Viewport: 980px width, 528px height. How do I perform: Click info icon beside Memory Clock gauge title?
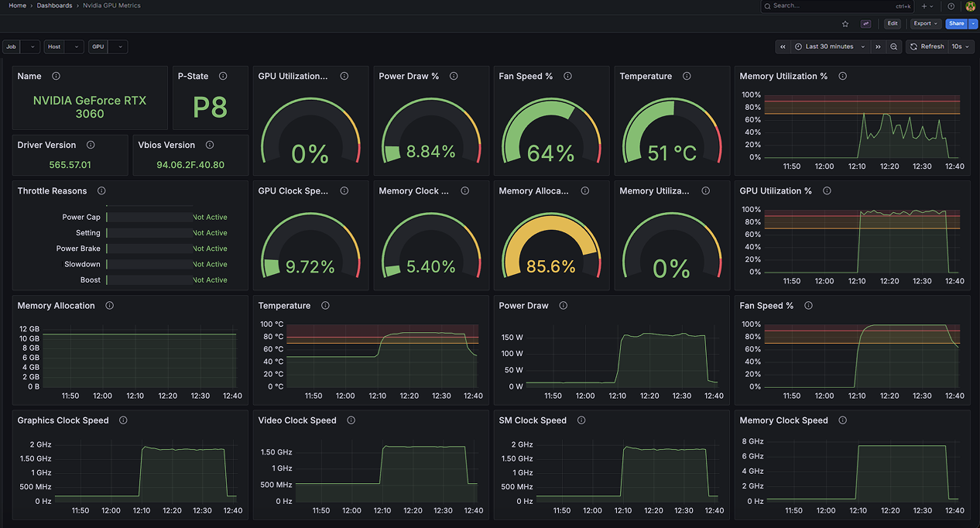(464, 190)
